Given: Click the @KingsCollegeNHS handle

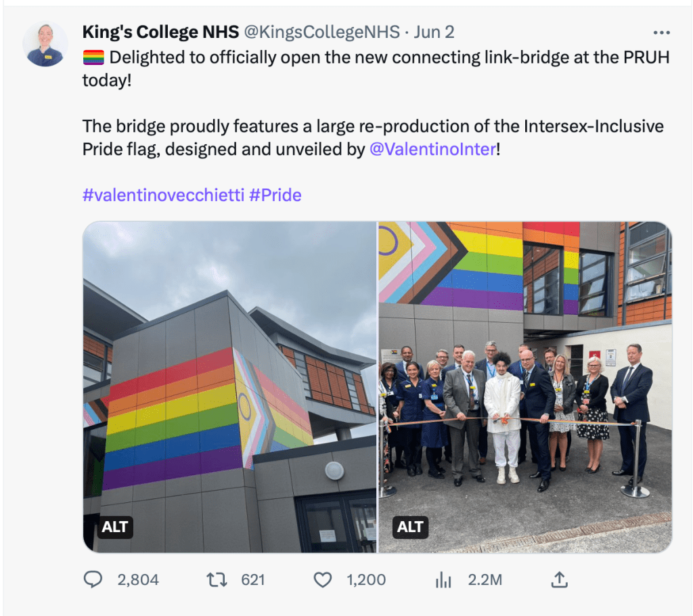Looking at the screenshot, I should click(x=321, y=32).
